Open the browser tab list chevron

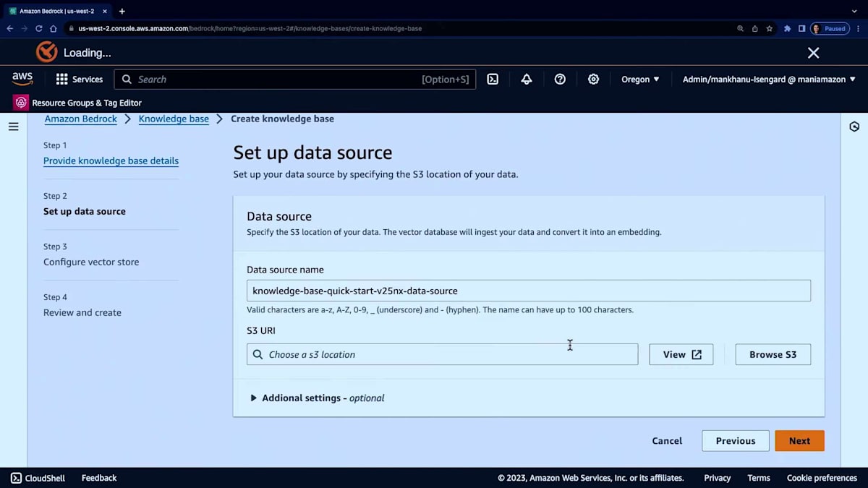point(855,11)
